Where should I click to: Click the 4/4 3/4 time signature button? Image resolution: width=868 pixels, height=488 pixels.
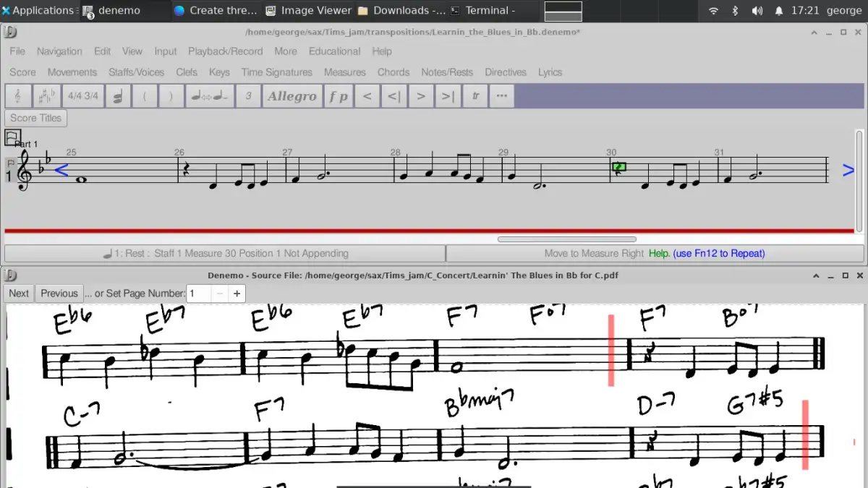coord(83,96)
